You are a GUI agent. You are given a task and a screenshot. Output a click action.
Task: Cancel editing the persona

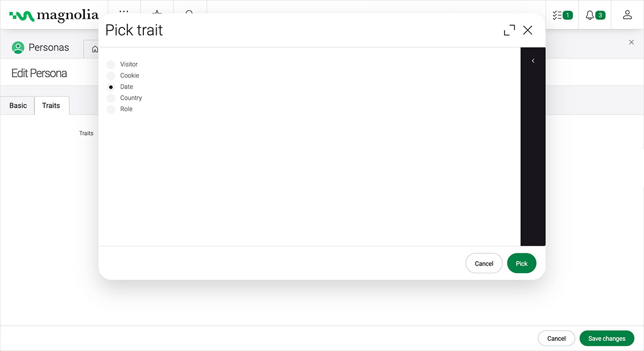pos(556,339)
